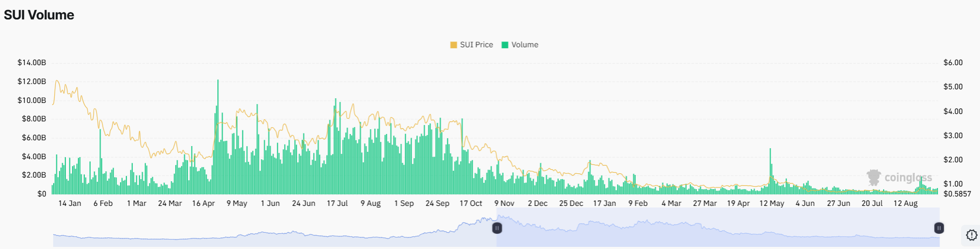Image resolution: width=980 pixels, height=249 pixels.
Task: Click the 9 Feb date label
Action: 638,203
